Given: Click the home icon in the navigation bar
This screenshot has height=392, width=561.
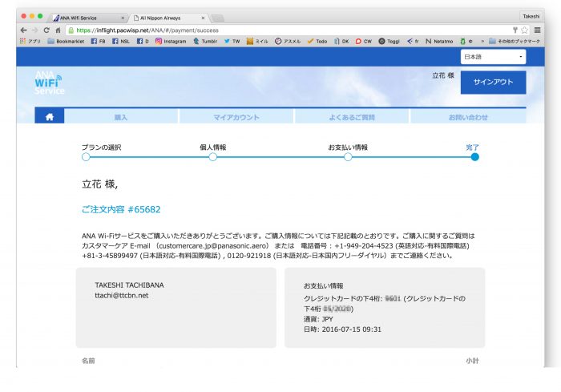Looking at the screenshot, I should click(50, 117).
